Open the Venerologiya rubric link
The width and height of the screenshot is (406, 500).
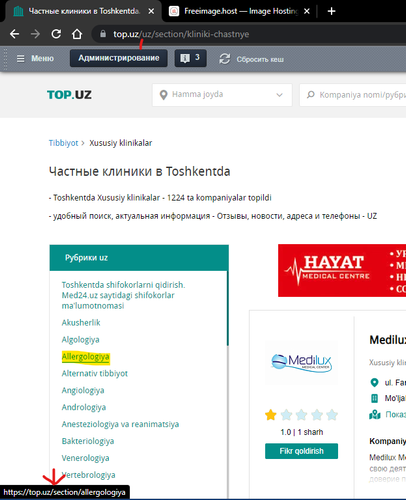tap(85, 458)
